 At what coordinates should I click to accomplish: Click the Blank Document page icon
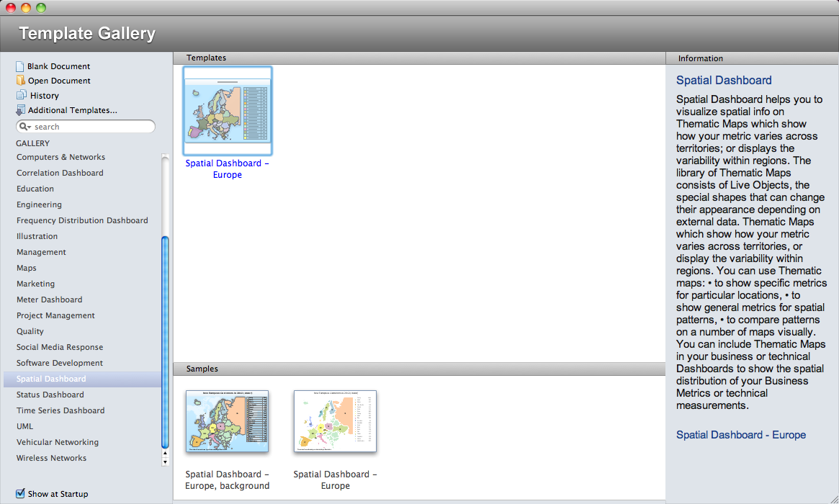(19, 66)
